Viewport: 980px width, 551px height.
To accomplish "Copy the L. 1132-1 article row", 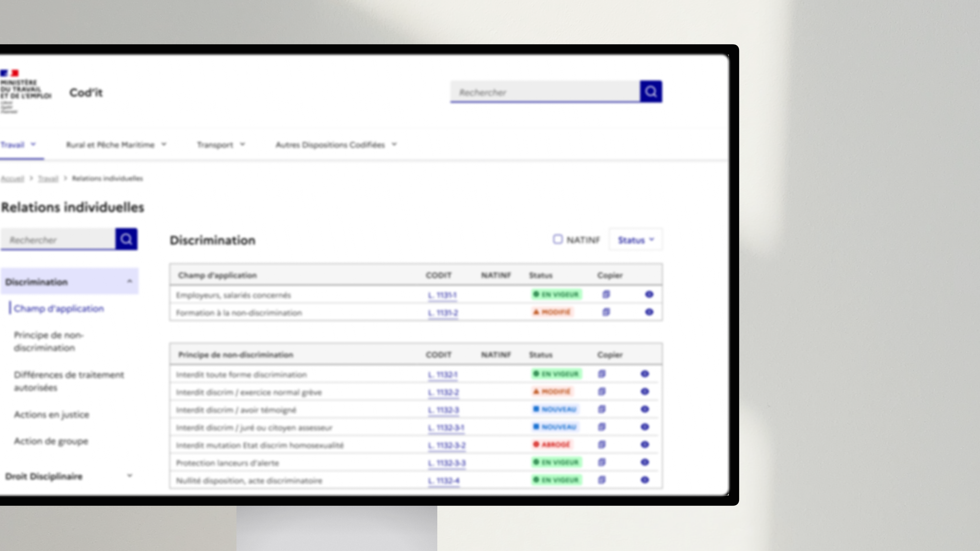I will (602, 374).
